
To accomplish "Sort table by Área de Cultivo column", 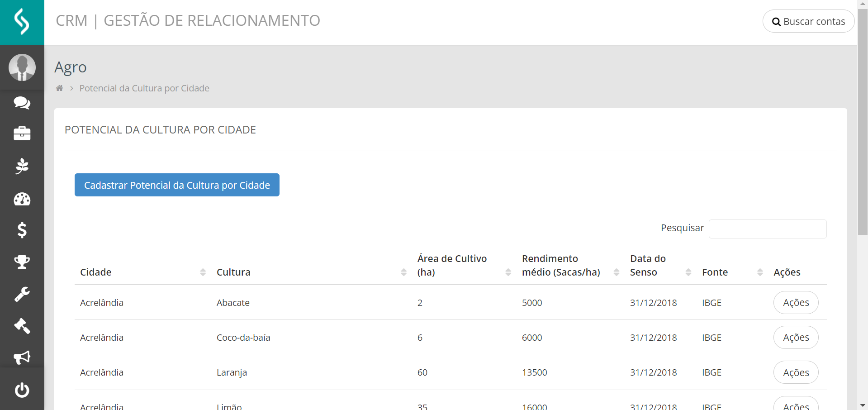I will point(464,265).
